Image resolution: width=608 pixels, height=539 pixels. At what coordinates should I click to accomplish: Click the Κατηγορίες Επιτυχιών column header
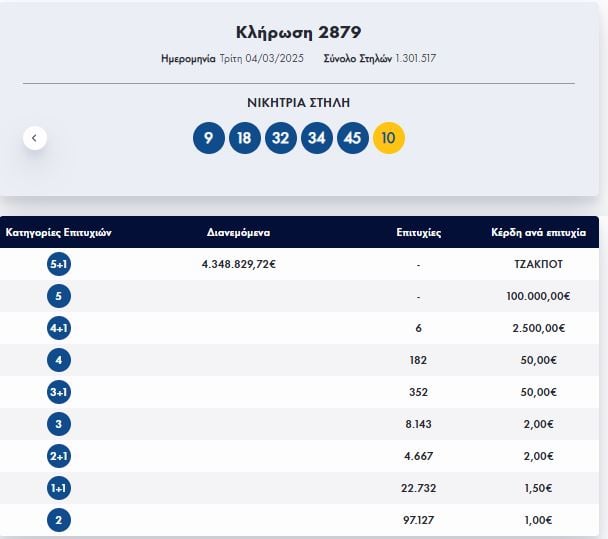coord(58,232)
